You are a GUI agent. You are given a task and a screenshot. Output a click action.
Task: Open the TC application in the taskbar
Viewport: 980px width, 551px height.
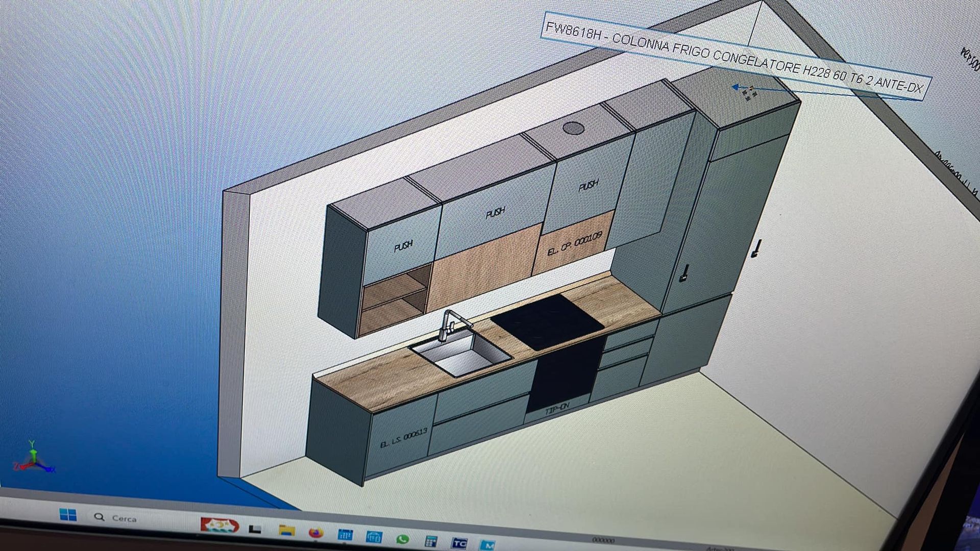[x=459, y=543]
